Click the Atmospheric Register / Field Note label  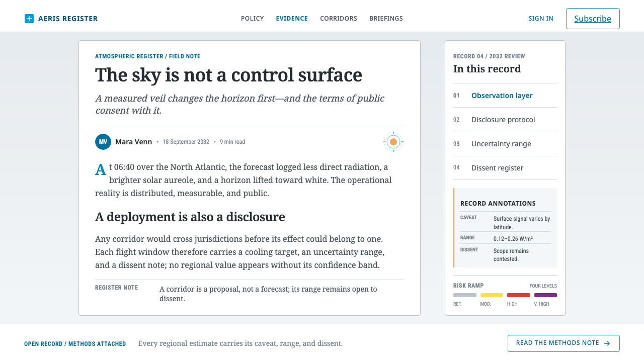148,56
